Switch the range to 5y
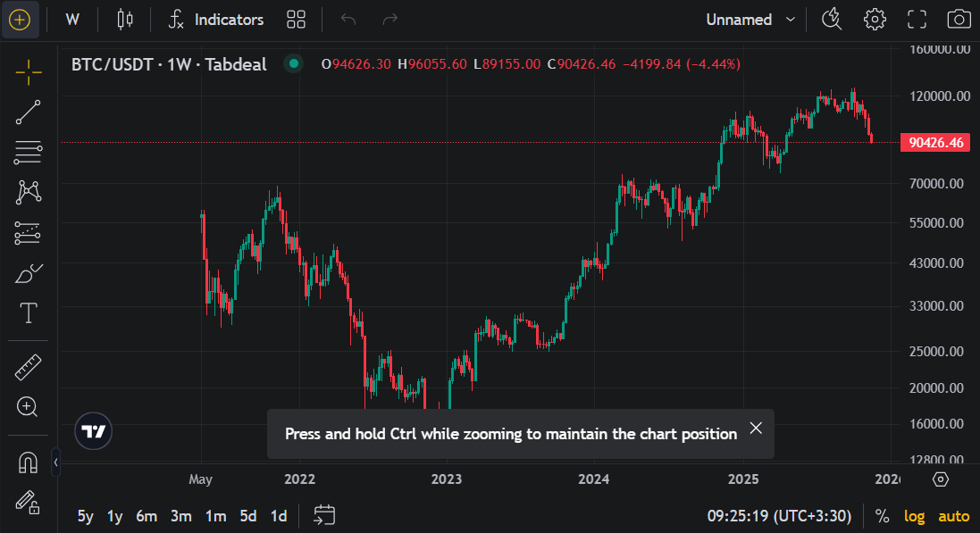 coord(86,516)
